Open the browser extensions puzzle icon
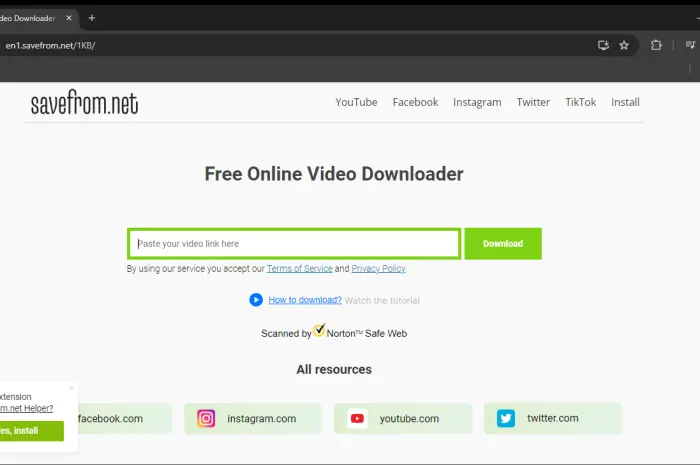700x465 pixels. tap(656, 45)
